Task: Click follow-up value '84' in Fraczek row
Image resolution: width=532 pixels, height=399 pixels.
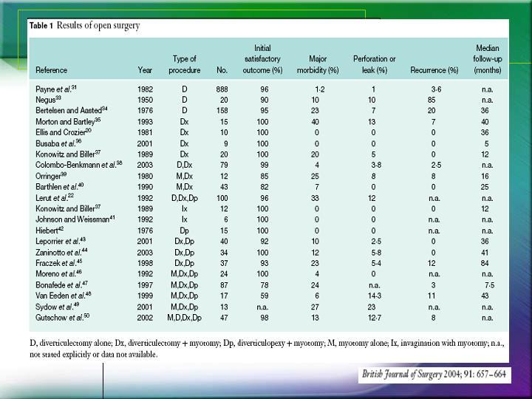Action: tap(485, 263)
